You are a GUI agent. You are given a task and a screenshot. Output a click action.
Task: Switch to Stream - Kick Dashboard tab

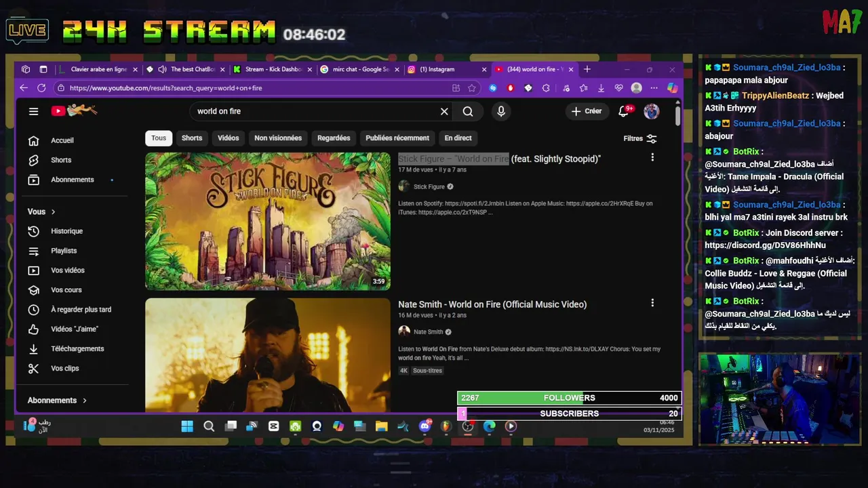click(x=273, y=69)
